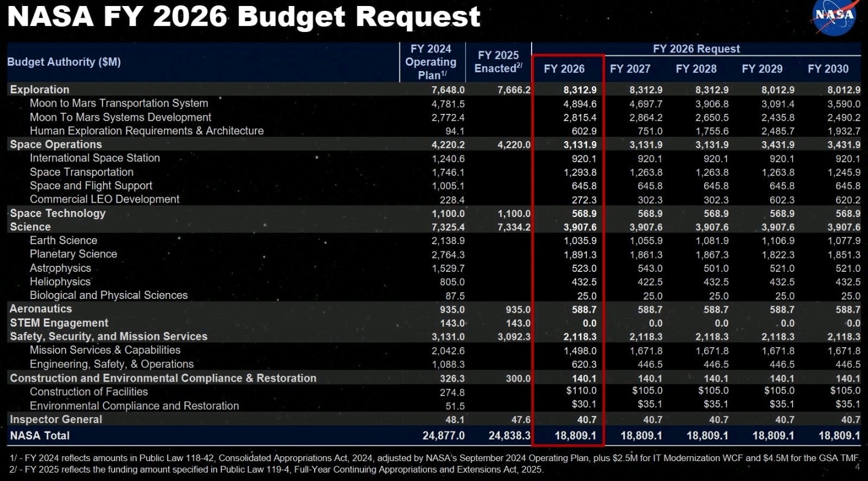
Task: Select Moon To Mars Systems Development row label
Action: [121, 117]
